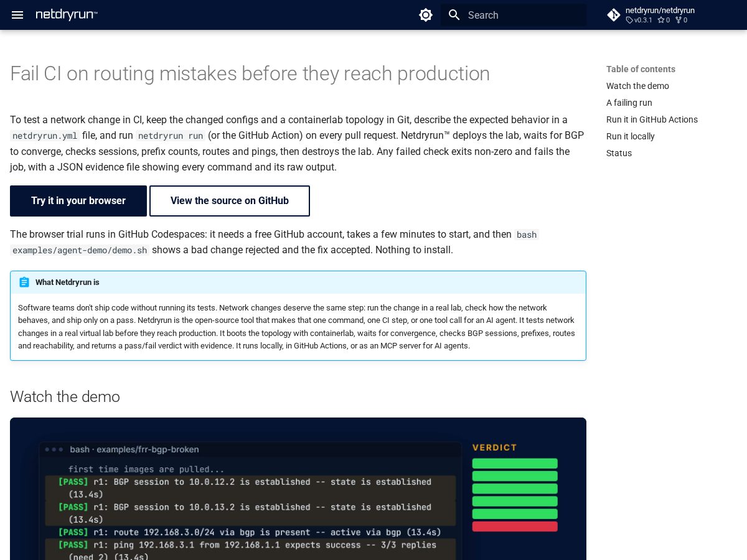747x560 pixels.
Task: Click the netdryrun.yml code text
Action: click(45, 136)
